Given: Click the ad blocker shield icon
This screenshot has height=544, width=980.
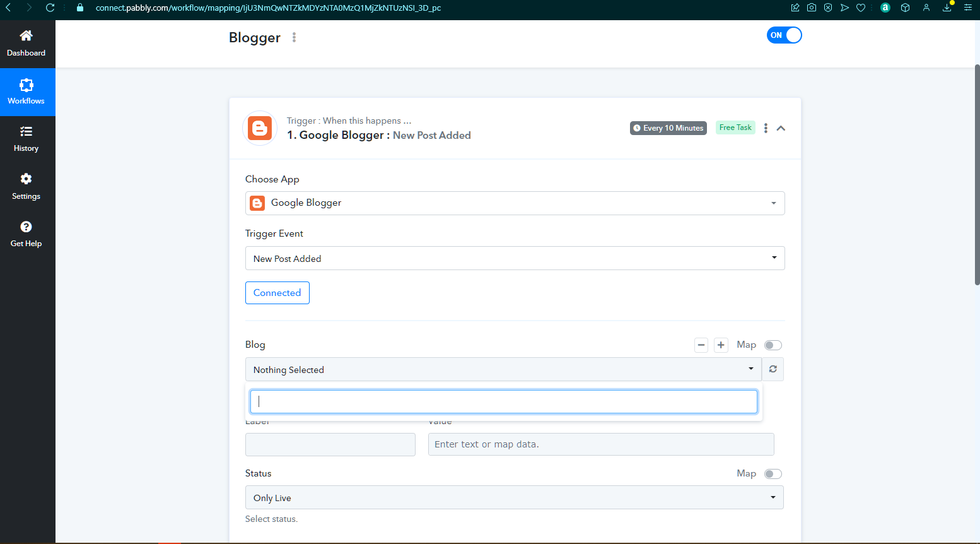Looking at the screenshot, I should point(828,8).
